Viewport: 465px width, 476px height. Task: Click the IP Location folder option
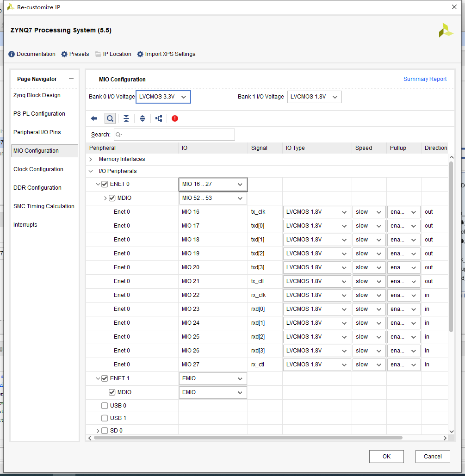coord(113,54)
